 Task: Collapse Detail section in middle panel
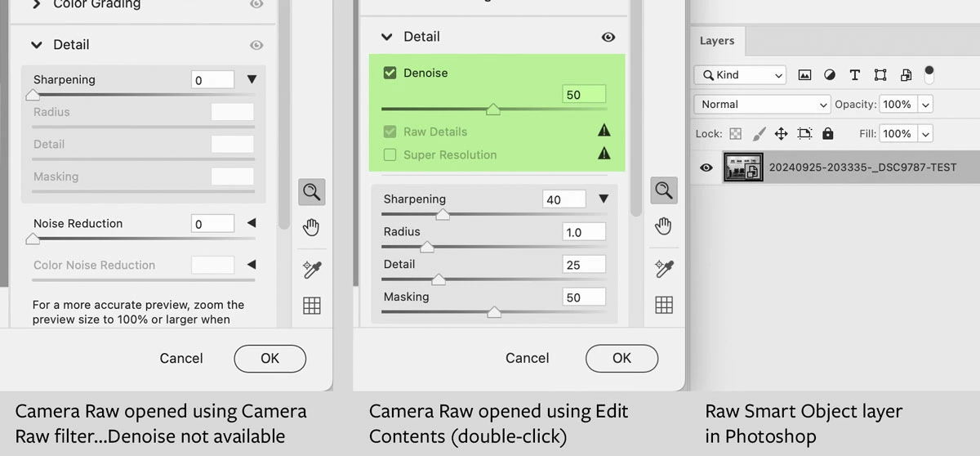click(x=387, y=37)
